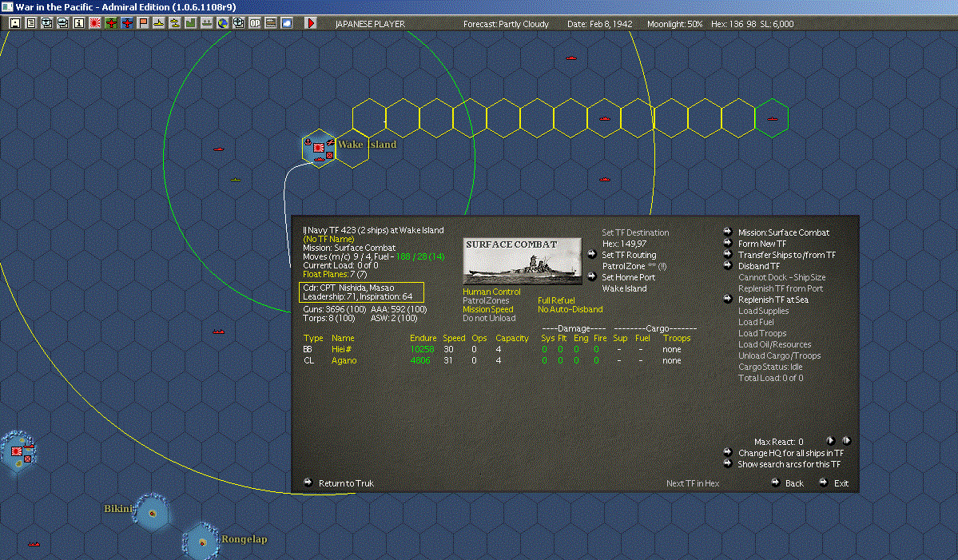Click the 'i' information toolbar icon

79,23
